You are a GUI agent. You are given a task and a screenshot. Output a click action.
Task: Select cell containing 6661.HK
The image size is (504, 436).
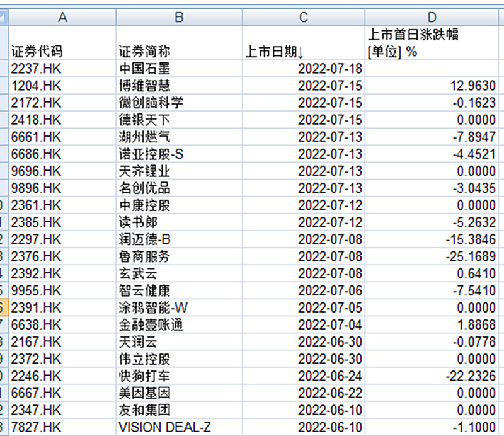pyautogui.click(x=62, y=137)
